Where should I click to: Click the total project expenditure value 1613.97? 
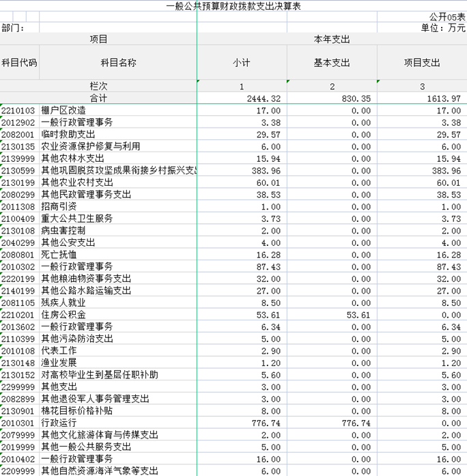[x=443, y=98]
